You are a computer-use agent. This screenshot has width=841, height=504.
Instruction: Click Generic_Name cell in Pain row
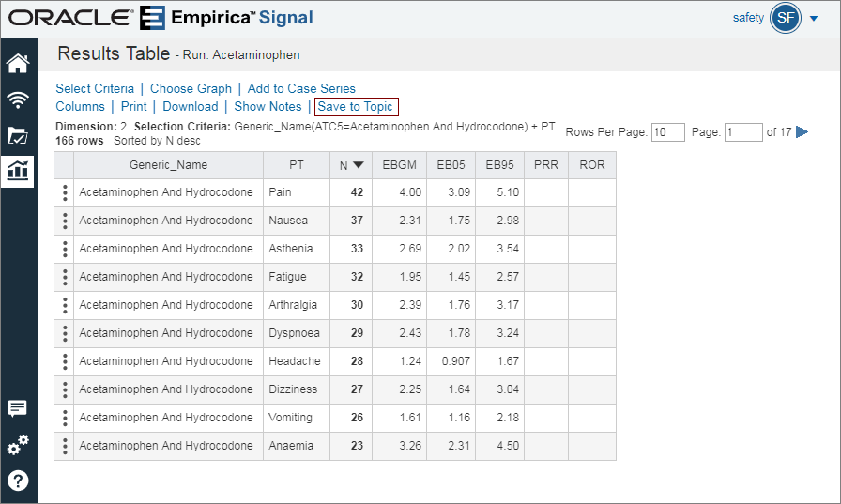tap(168, 192)
